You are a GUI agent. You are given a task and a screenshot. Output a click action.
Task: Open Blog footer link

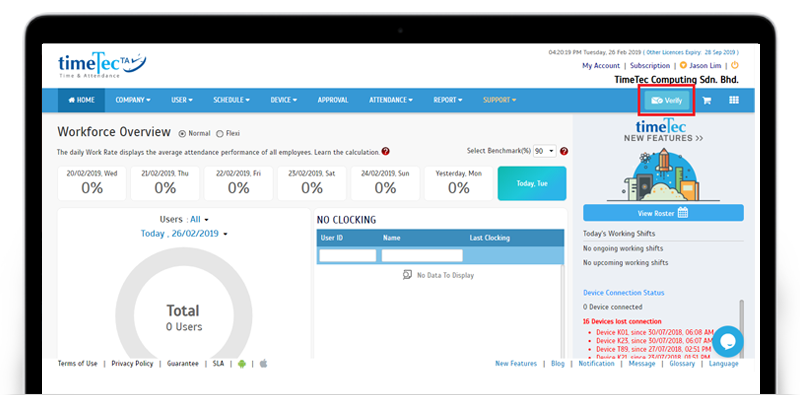[x=558, y=364]
